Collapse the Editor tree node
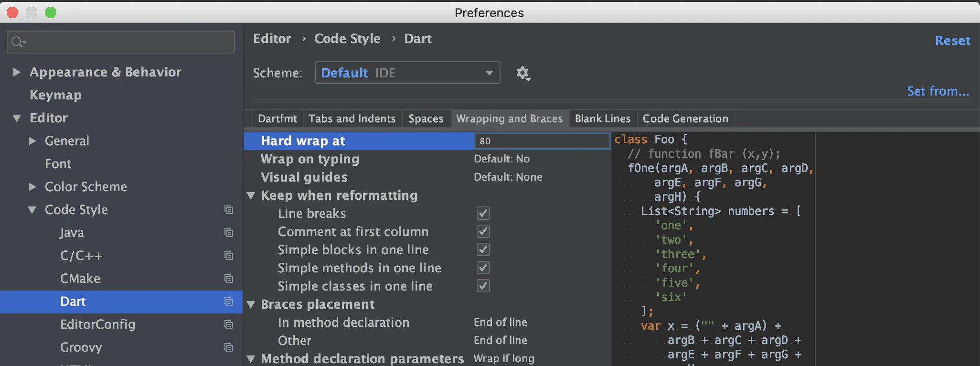This screenshot has height=366, width=980. 17,118
